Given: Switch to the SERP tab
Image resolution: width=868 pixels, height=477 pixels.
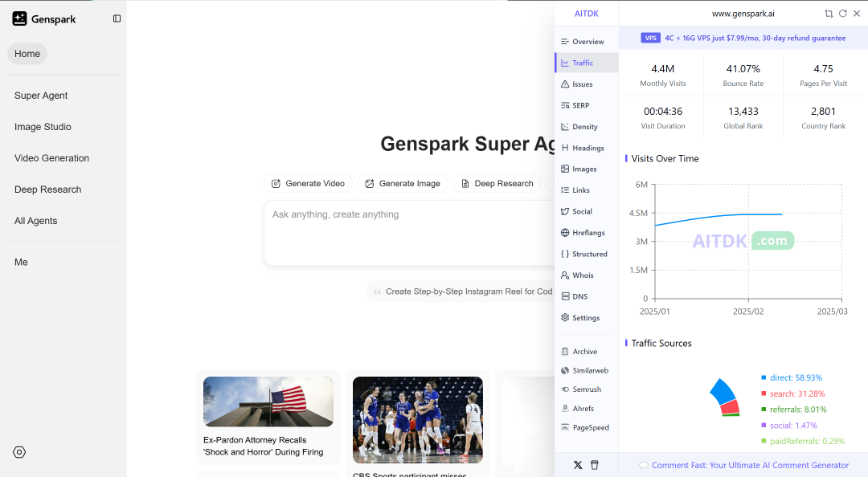Looking at the screenshot, I should (586, 105).
